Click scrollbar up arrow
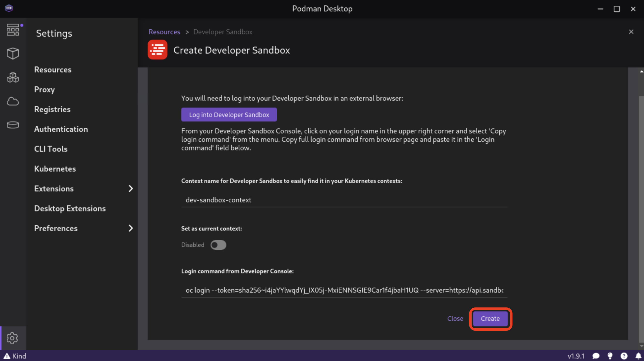The image size is (644, 361). (x=641, y=71)
